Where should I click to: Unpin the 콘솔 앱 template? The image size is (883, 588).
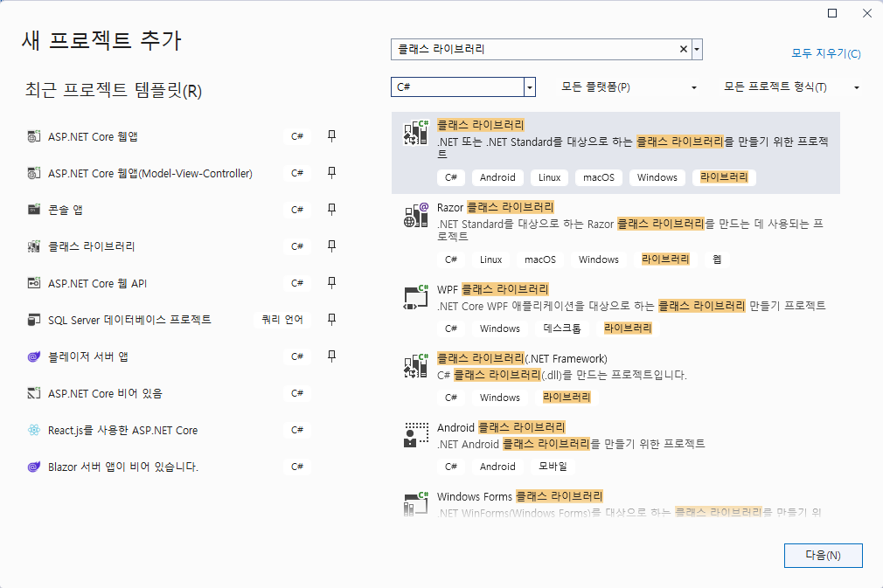tap(331, 210)
